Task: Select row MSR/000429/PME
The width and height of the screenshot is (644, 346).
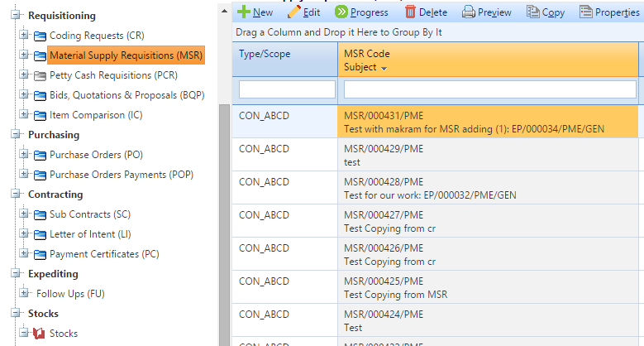Action: coord(435,155)
